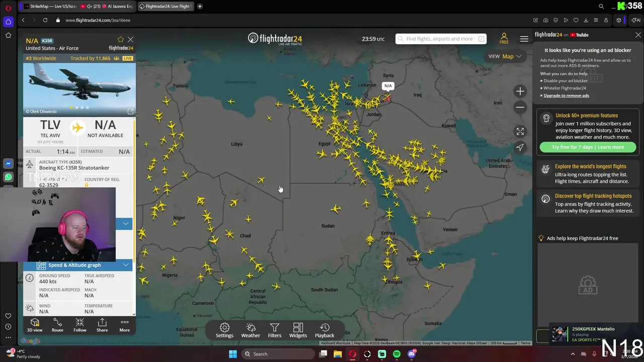Click the Boeing KC-135R Stratotanker text

pos(74,168)
